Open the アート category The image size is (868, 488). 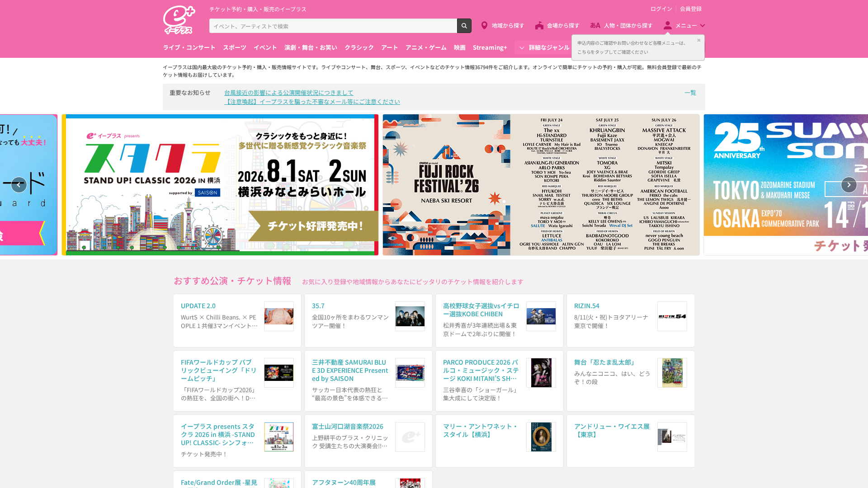pos(389,47)
